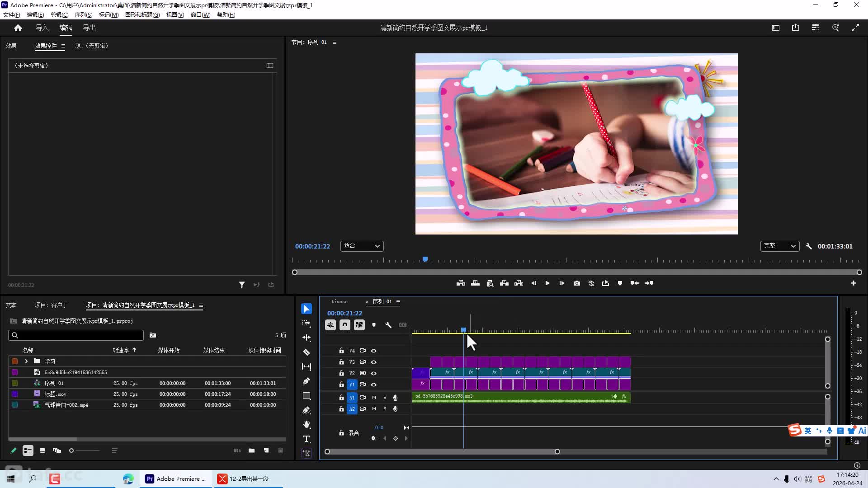The image size is (868, 488).
Task: Open the Quick Export share icon
Action: pos(796,28)
